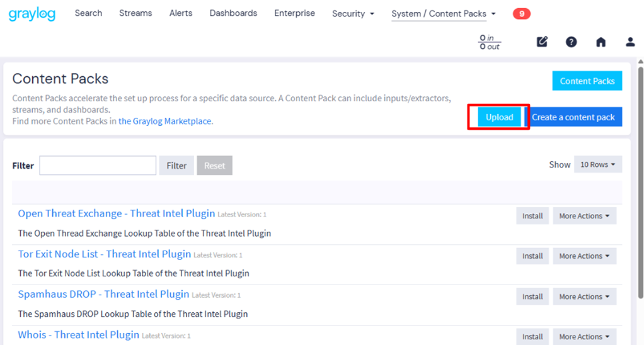Follow the Graylog Marketplace link
This screenshot has height=345, width=644.
point(164,121)
